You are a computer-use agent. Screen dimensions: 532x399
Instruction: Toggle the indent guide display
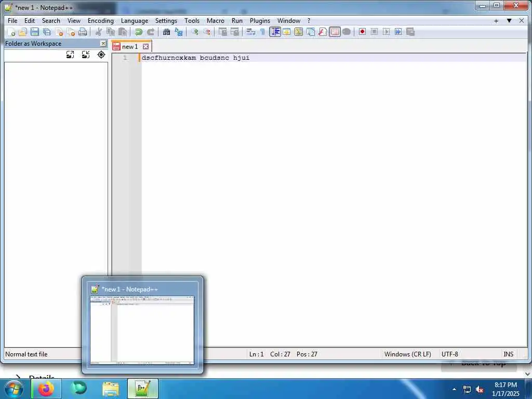coord(275,32)
